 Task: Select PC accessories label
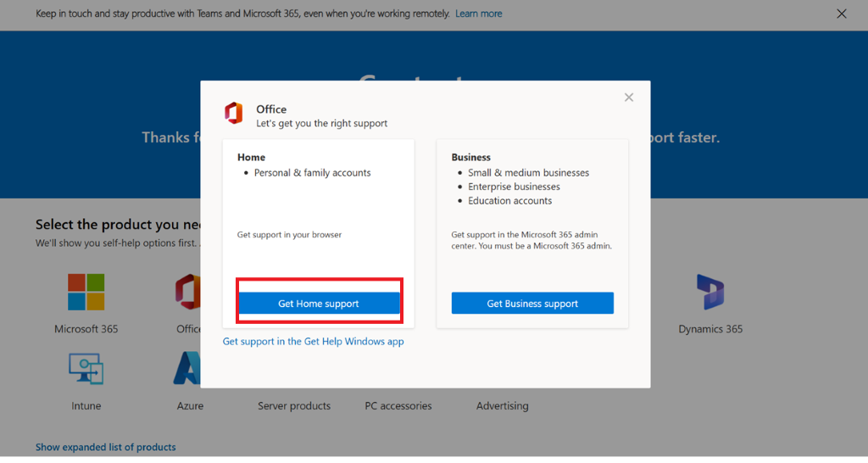coord(398,406)
